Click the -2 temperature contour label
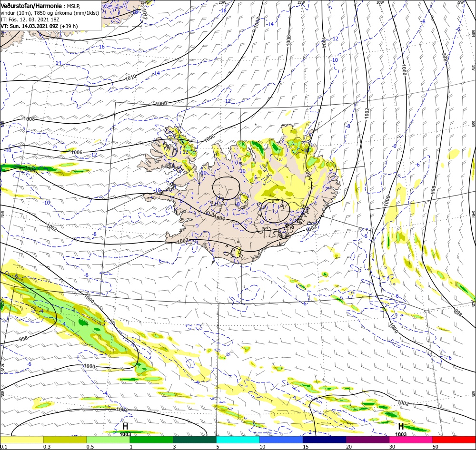The height and width of the screenshot is (450, 476). [x=309, y=432]
